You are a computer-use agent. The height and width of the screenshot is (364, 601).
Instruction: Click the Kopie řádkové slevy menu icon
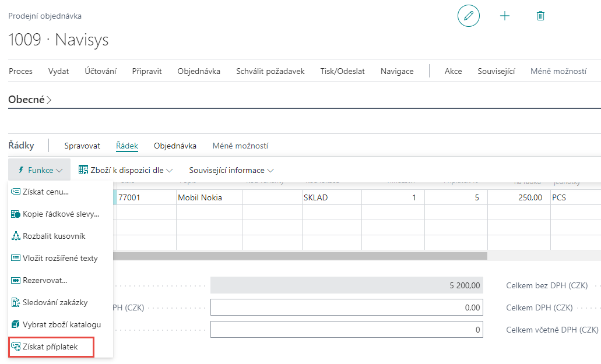tap(16, 214)
